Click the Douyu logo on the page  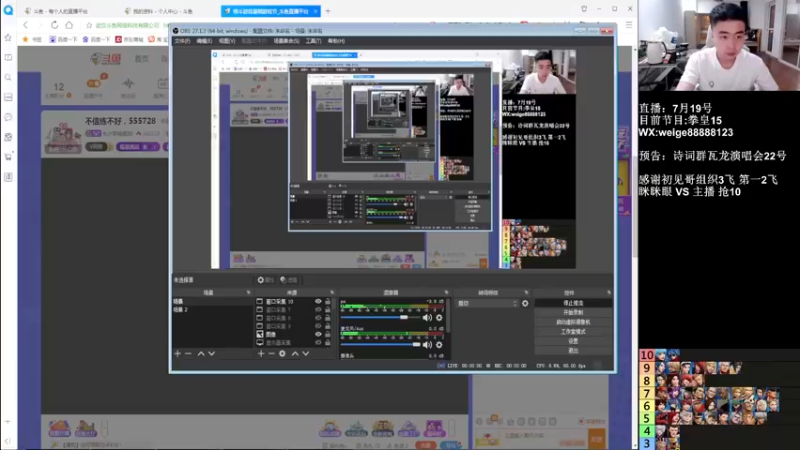pyautogui.click(x=106, y=59)
